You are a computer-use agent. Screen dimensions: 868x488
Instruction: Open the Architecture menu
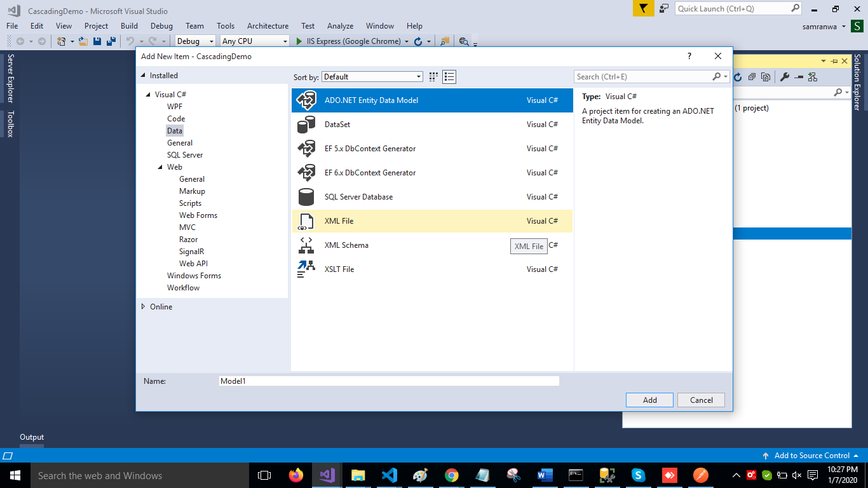point(268,26)
